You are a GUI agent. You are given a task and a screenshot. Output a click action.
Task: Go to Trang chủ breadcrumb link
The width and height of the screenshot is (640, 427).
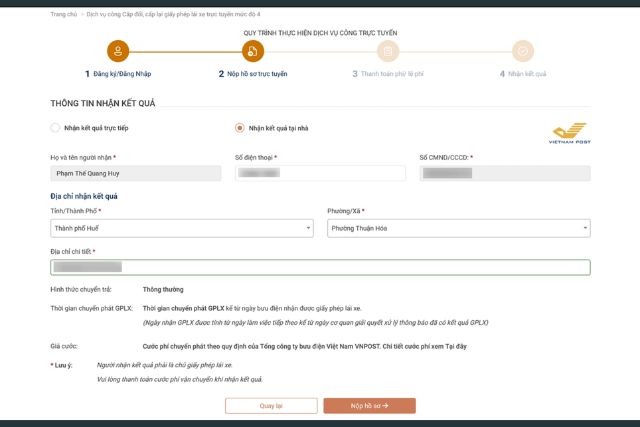tap(64, 14)
